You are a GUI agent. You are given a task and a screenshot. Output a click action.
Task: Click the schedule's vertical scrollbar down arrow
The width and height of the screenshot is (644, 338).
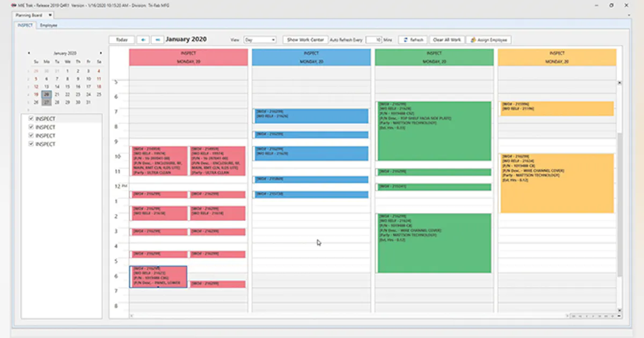[x=619, y=310]
